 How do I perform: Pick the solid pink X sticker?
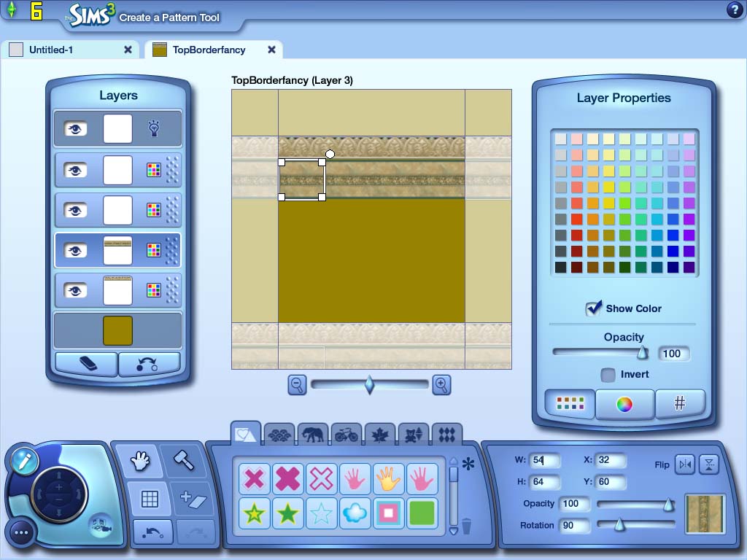[x=287, y=478]
